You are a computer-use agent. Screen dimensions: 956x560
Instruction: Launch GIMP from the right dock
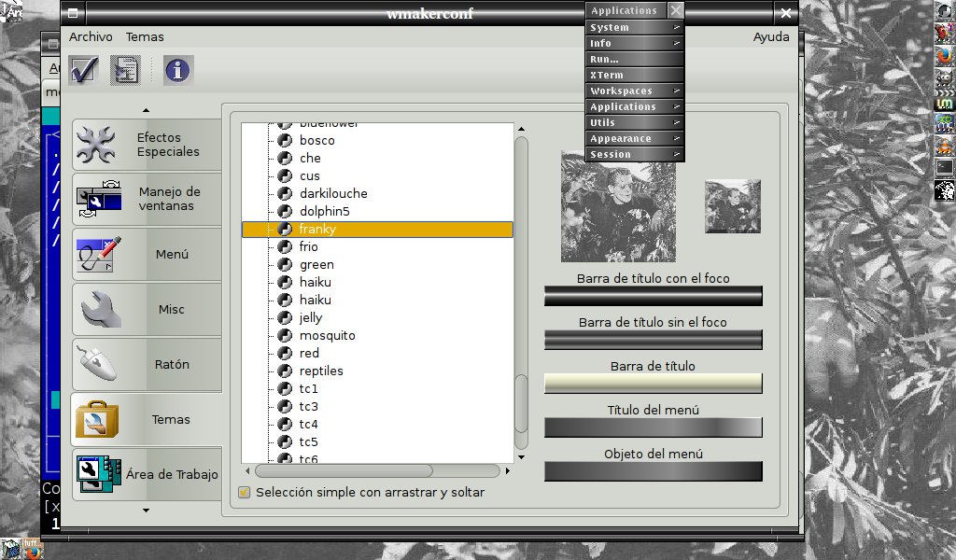[945, 78]
